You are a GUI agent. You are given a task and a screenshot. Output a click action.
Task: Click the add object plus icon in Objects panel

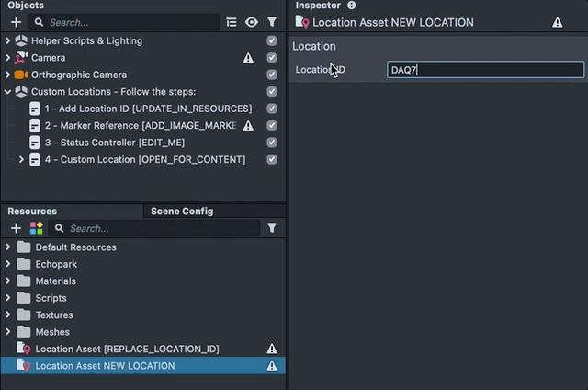click(16, 22)
